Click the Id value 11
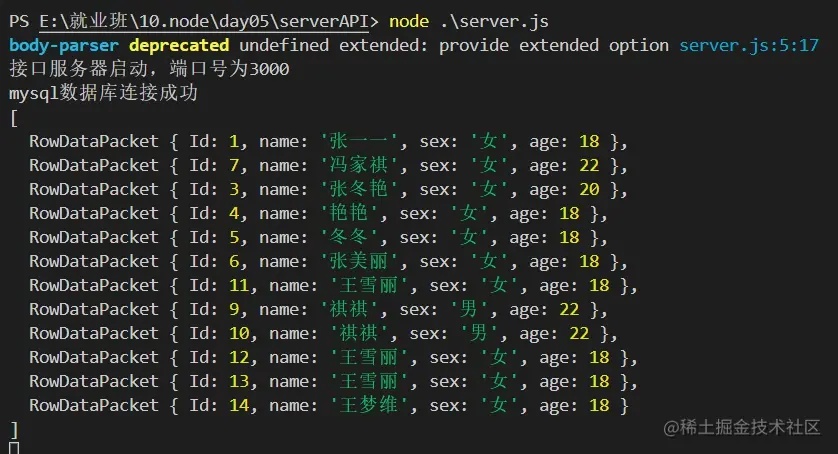838x454 pixels. coord(239,286)
